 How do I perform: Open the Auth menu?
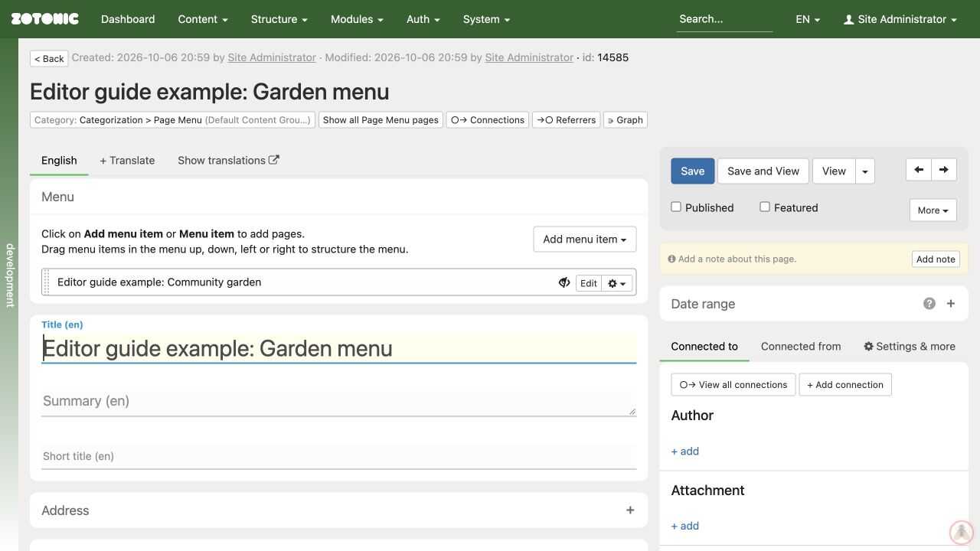[x=423, y=19]
